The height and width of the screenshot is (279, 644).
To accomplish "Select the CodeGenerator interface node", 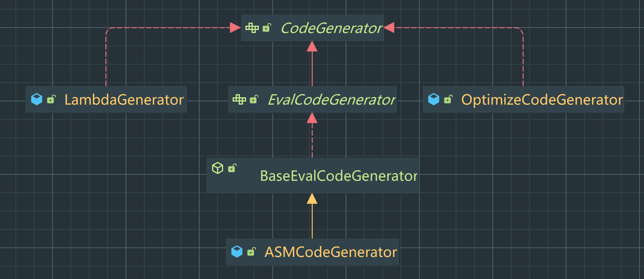I will tap(332, 28).
